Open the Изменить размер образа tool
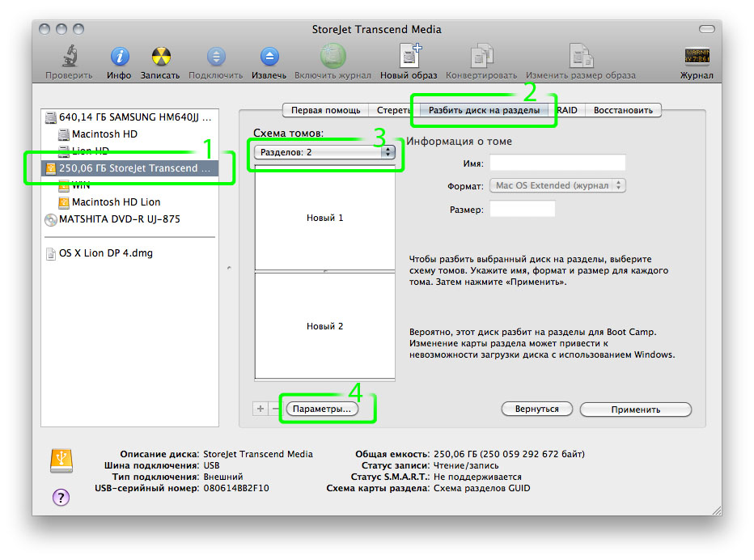754x560 pixels. coord(581,58)
